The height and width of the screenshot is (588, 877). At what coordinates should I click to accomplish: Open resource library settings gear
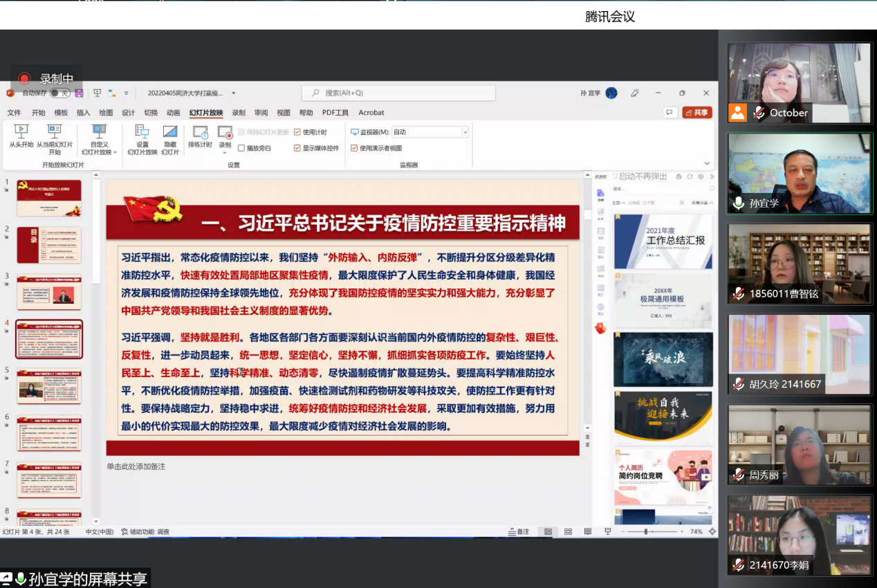click(x=701, y=176)
